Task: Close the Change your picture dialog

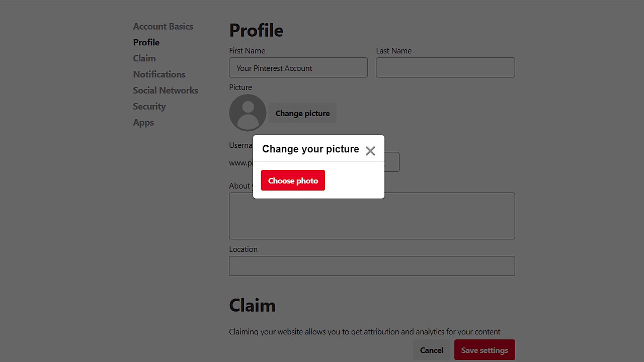Action: 370,151
